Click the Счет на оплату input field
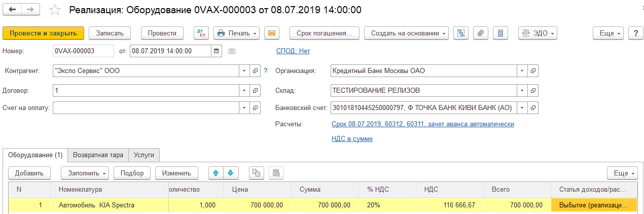 (146, 108)
